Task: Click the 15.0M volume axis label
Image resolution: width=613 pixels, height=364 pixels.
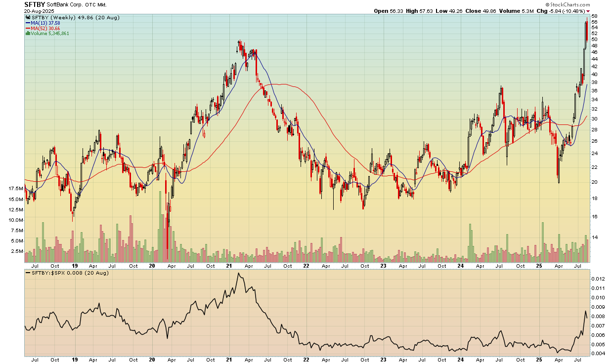Action: tap(16, 199)
